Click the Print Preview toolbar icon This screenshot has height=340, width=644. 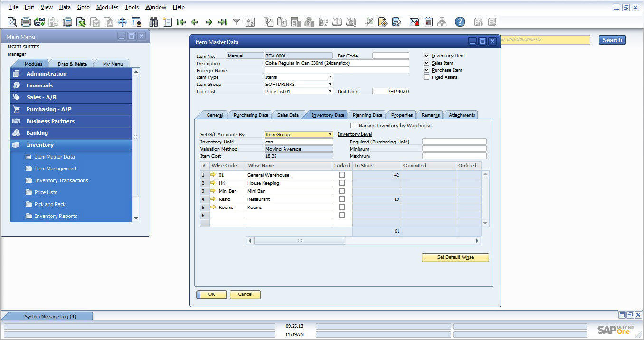[x=11, y=22]
